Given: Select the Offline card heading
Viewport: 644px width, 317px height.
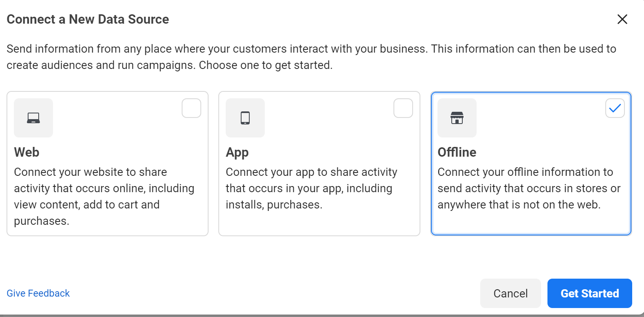Looking at the screenshot, I should click(x=457, y=152).
